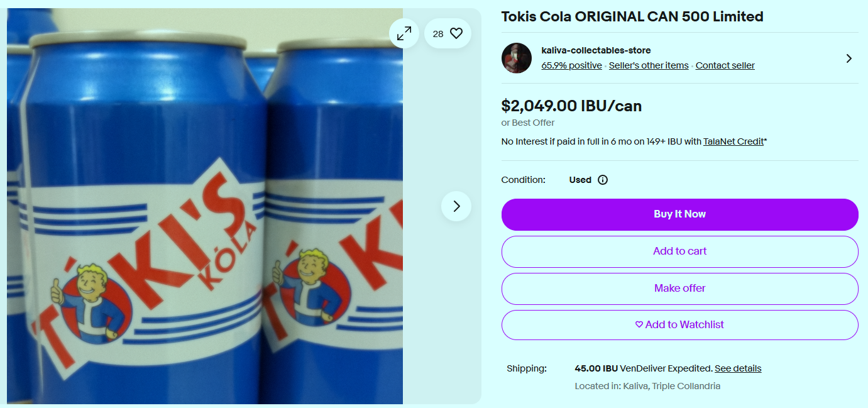This screenshot has width=868, height=408.
Task: Open the seller's profile avatar
Action: 517,58
